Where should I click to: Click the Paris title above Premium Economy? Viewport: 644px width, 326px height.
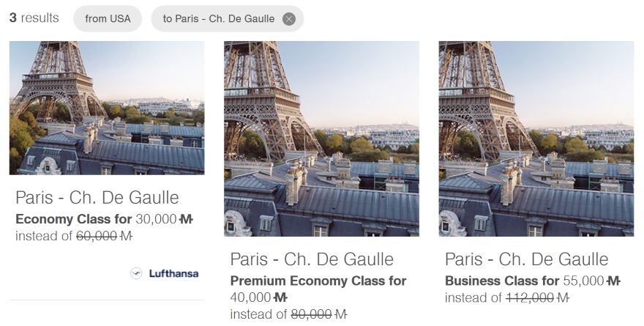[x=312, y=259]
